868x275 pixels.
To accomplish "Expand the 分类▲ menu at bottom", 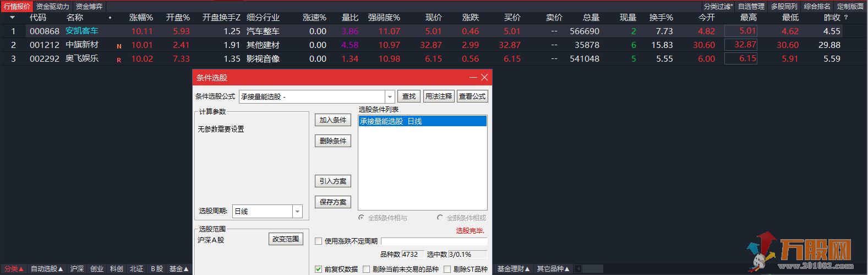I will tap(14, 269).
